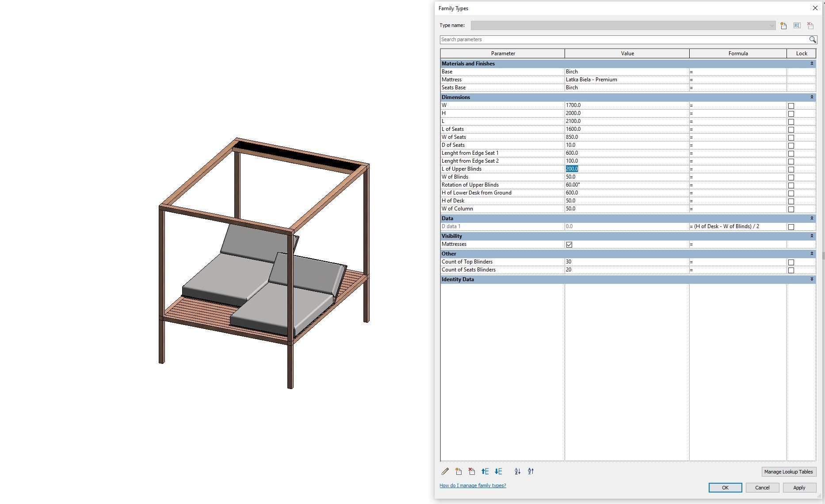Viewport: 825px width, 504px height.
Task: Click the daybed 3D model in viewport
Action: pos(264,263)
